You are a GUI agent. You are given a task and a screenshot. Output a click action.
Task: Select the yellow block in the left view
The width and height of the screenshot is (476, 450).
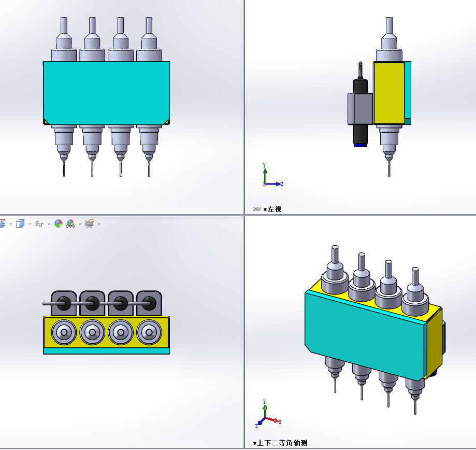click(x=389, y=93)
